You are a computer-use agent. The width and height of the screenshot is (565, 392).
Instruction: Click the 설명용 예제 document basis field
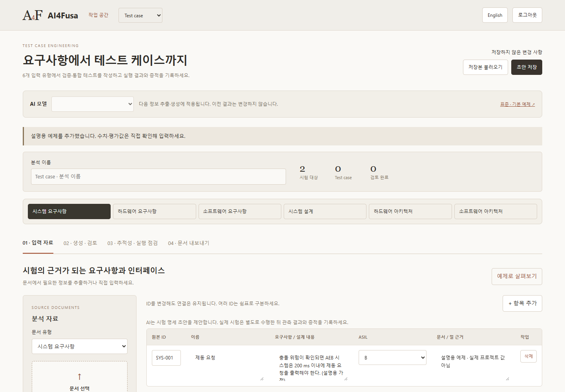click(473, 365)
